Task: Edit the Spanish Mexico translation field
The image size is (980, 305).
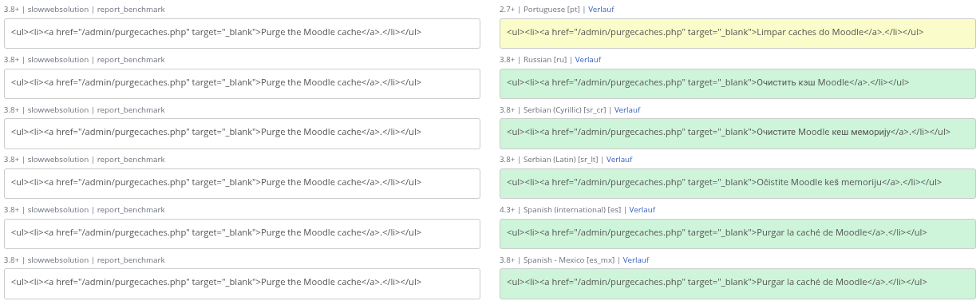Action: tap(738, 283)
